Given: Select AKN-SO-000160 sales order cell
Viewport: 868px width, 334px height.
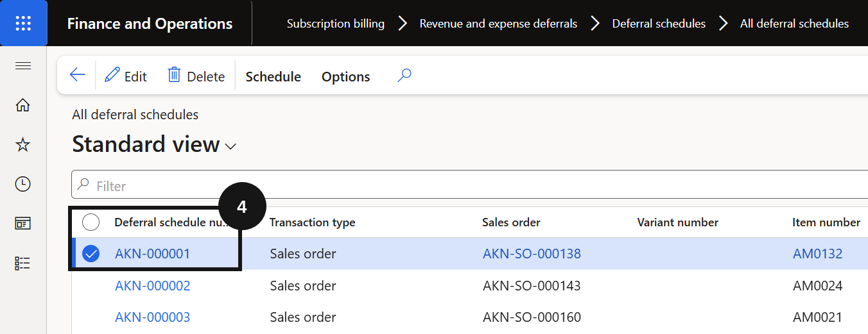Looking at the screenshot, I should (532, 317).
